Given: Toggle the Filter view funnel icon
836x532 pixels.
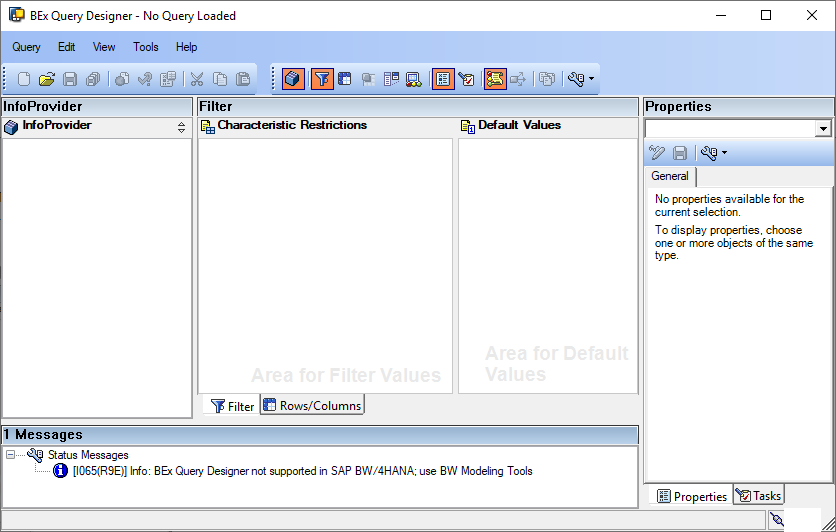Looking at the screenshot, I should pos(322,79).
